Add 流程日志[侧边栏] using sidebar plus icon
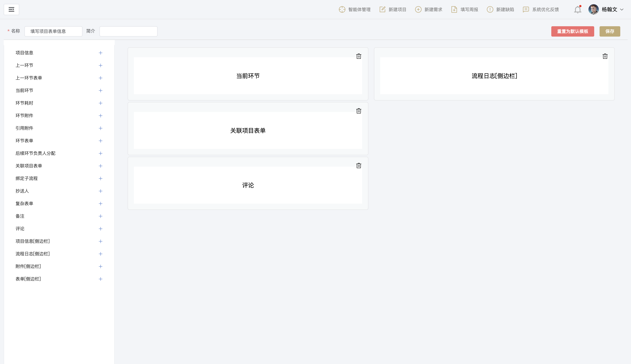The image size is (631, 364). click(101, 254)
